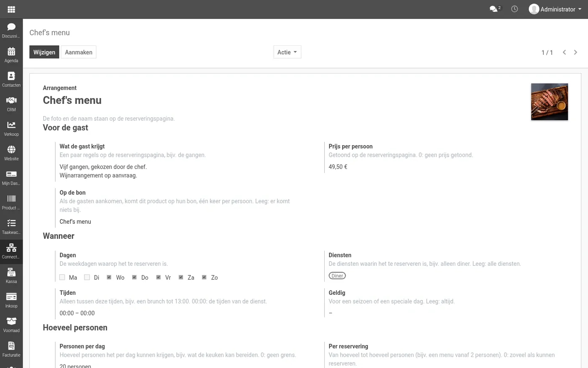Expand the Actie dropdown

pyautogui.click(x=287, y=52)
